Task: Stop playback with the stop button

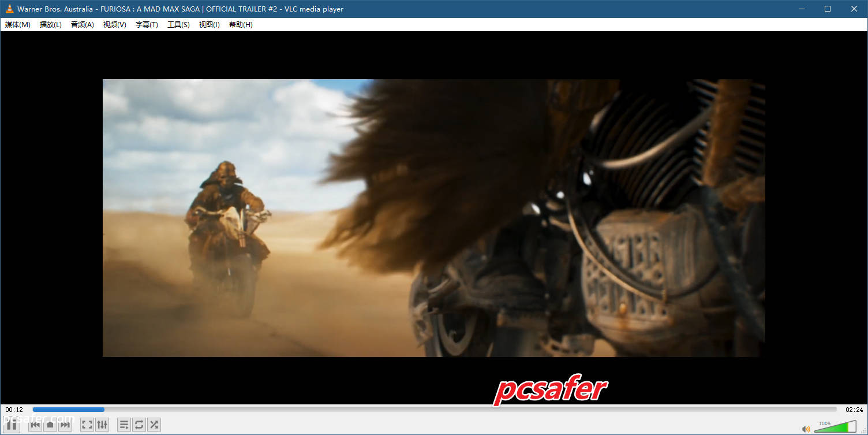Action: click(50, 425)
